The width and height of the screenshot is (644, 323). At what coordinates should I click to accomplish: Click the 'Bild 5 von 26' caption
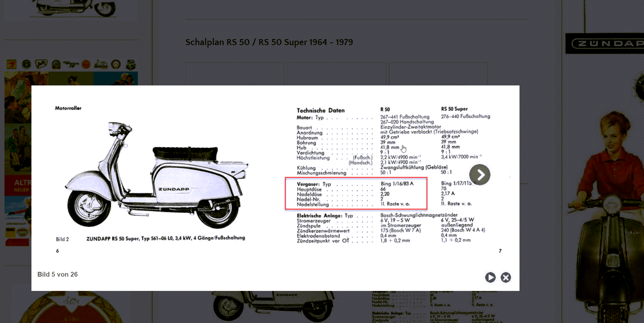[x=57, y=274]
